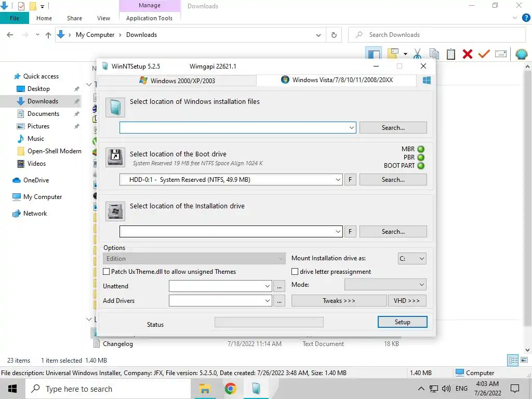Click the F button beside the Boot drive
The width and height of the screenshot is (532, 399).
point(350,179)
